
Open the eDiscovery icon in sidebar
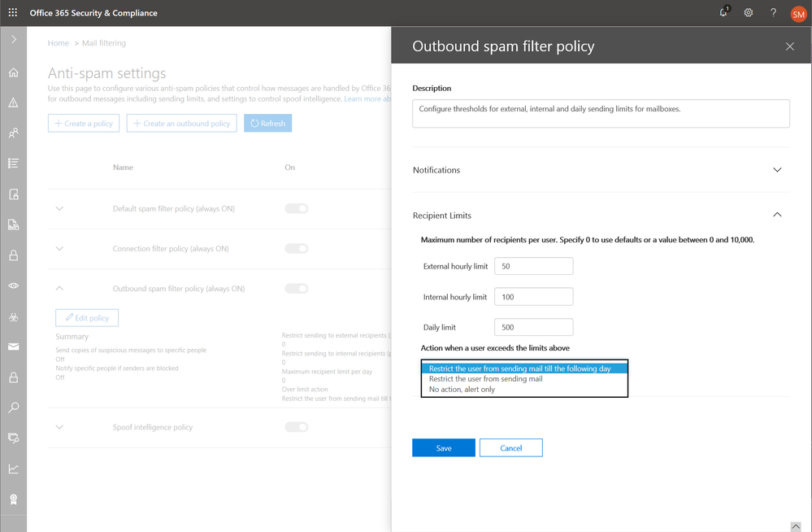(x=14, y=438)
